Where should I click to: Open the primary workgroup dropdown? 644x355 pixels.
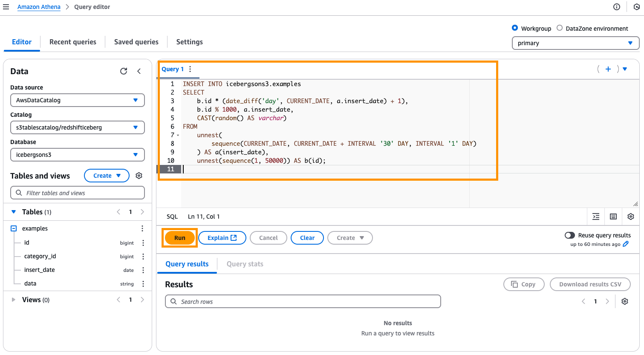pos(575,43)
